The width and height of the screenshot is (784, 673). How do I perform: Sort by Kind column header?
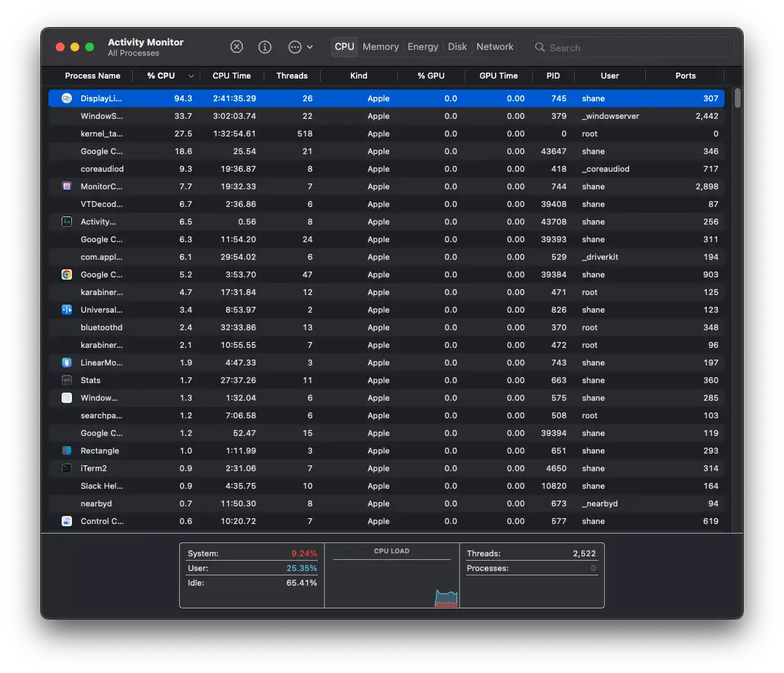(358, 76)
